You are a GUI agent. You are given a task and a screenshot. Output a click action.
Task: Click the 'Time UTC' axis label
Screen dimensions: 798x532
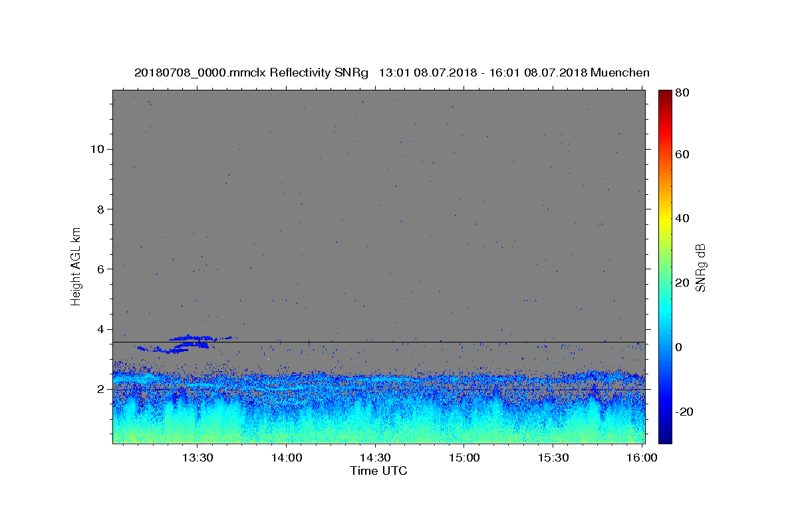pos(378,471)
